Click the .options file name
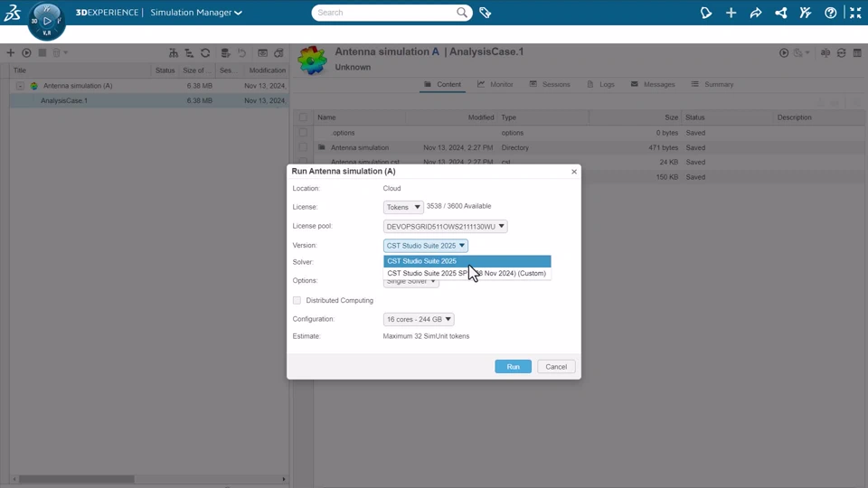 tap(343, 133)
